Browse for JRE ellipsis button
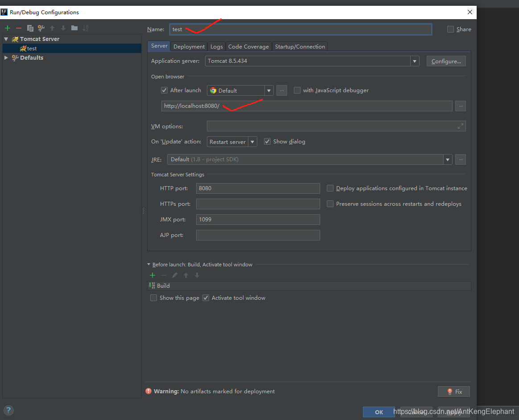This screenshot has width=519, height=420. [x=461, y=159]
